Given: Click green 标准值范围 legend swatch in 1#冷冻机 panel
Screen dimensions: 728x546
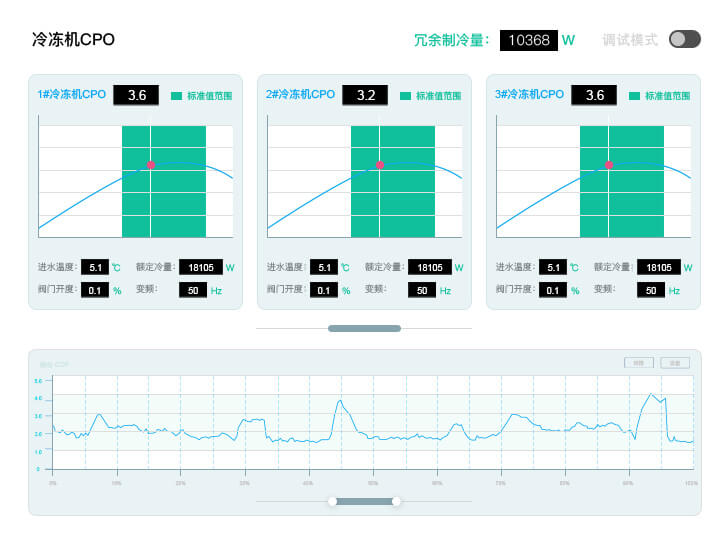Looking at the screenshot, I should point(177,96).
